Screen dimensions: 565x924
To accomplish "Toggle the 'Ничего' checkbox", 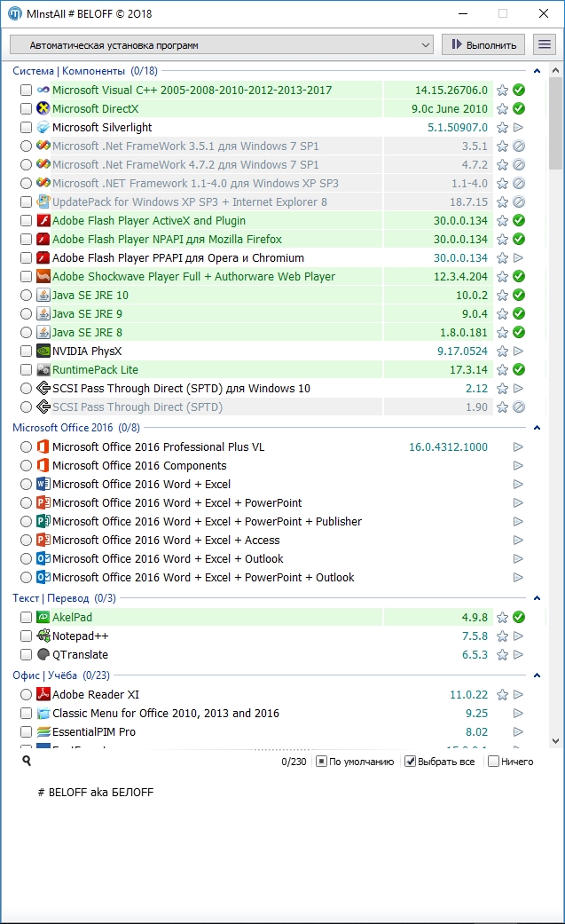I will click(494, 762).
